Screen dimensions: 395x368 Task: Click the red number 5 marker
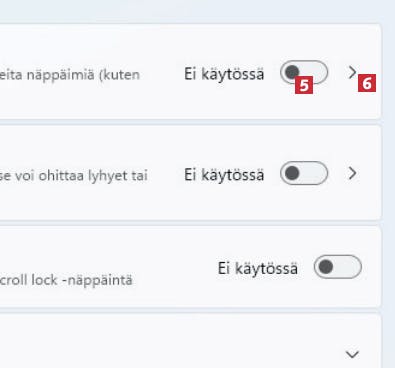304,85
